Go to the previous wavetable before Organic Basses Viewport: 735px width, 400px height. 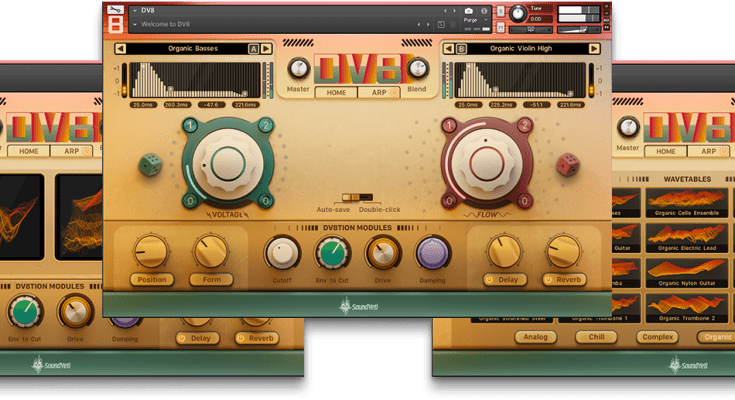pos(121,48)
